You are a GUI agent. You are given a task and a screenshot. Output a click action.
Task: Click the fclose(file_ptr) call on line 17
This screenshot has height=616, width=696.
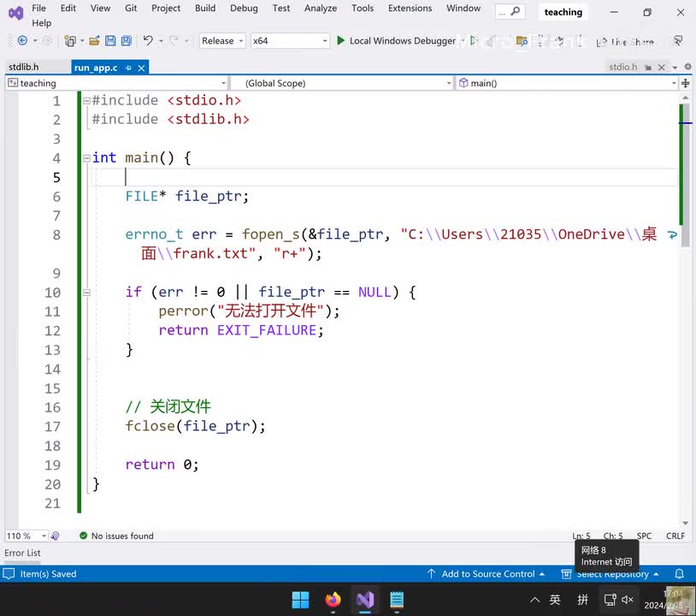[195, 426]
